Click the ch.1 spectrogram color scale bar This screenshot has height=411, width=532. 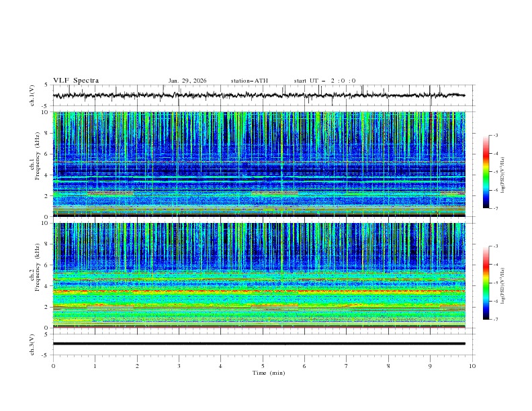(x=486, y=172)
